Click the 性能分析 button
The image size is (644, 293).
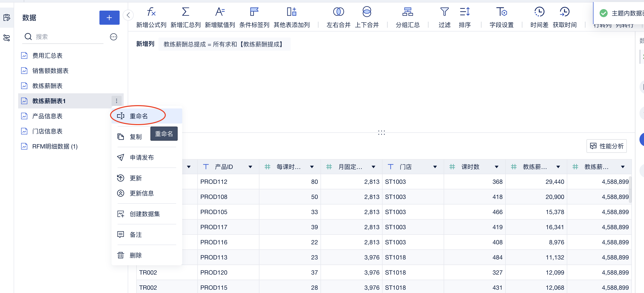tap(607, 146)
